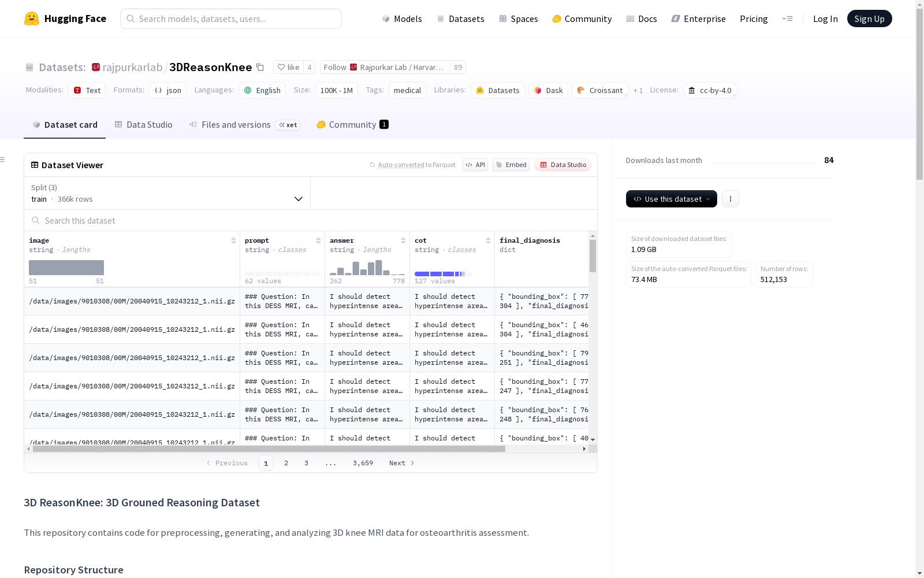
Task: Click the follower count 89
Action: (x=458, y=67)
